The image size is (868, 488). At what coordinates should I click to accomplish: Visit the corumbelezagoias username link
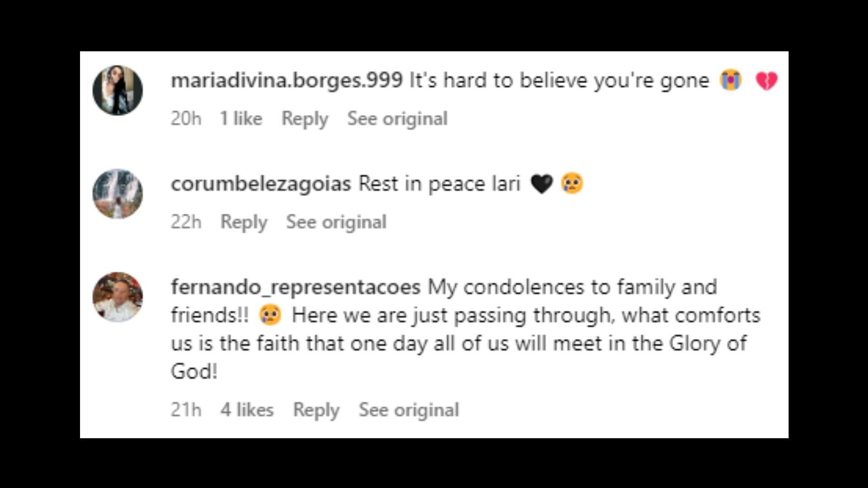click(x=261, y=184)
